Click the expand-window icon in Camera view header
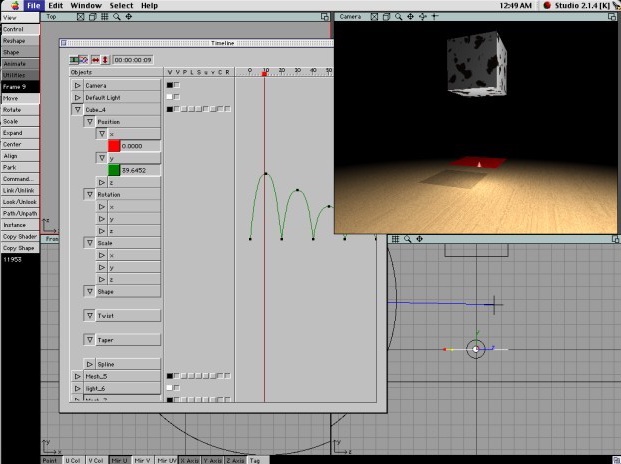The image size is (621, 464). tap(611, 17)
